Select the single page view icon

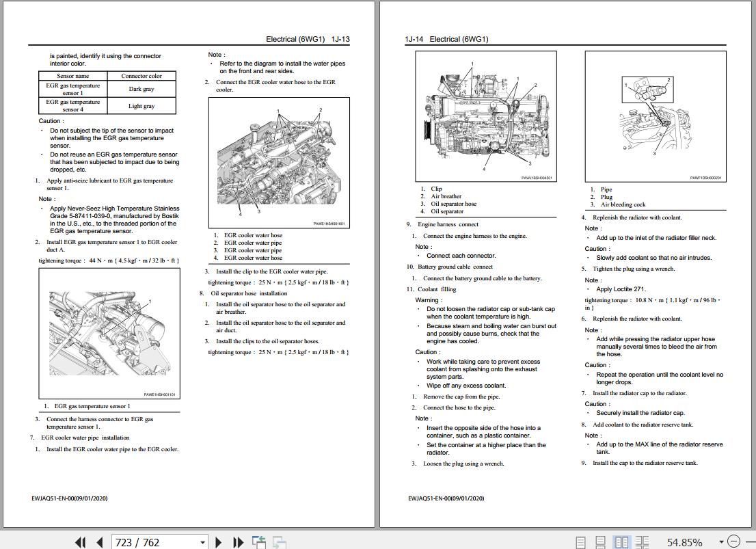coord(582,541)
